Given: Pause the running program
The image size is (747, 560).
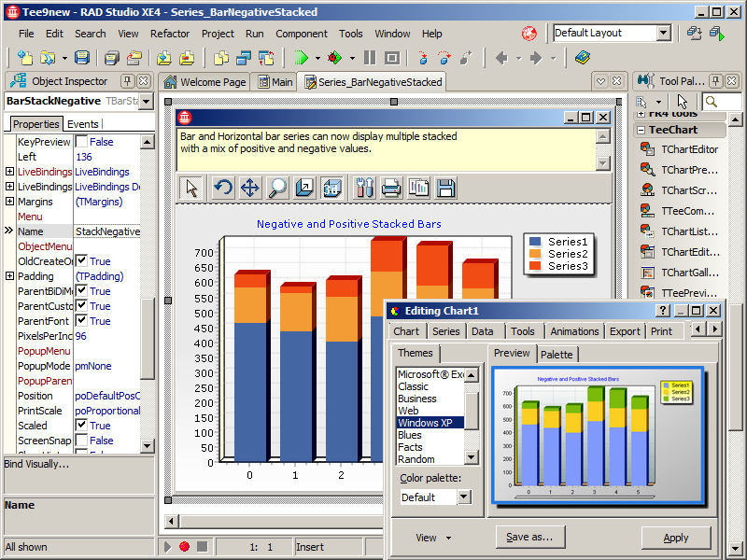Looking at the screenshot, I should [369, 58].
